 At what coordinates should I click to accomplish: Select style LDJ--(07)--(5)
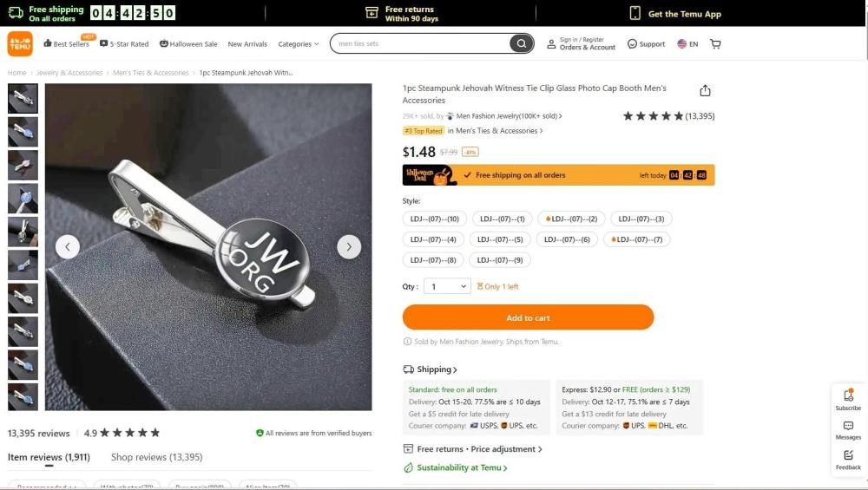tap(500, 239)
